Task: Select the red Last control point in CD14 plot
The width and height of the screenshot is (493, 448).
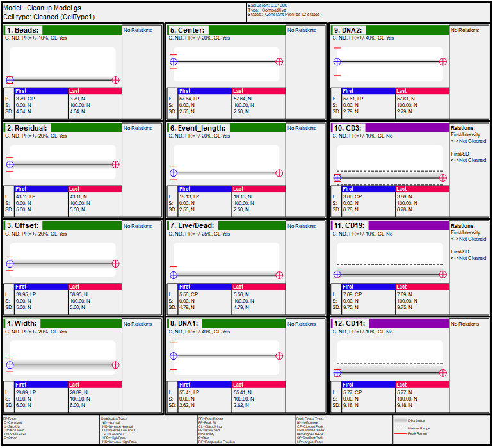Action: (x=442, y=372)
